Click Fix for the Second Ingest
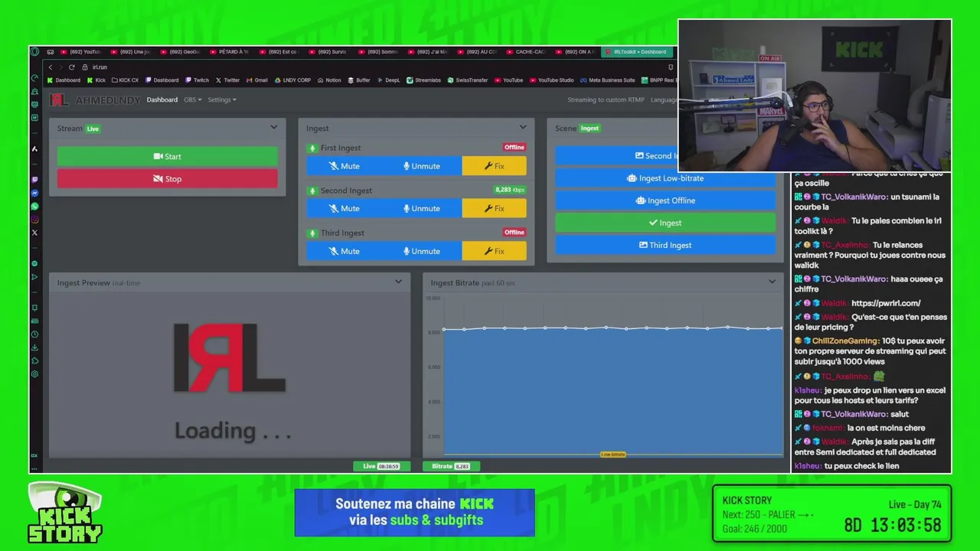Screen dimensions: 980x551 [494, 208]
